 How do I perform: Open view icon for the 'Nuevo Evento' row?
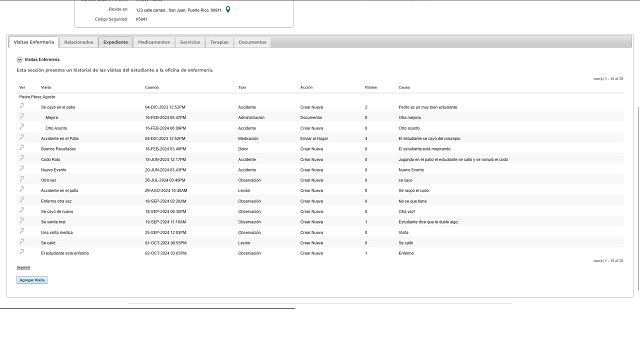click(x=22, y=168)
